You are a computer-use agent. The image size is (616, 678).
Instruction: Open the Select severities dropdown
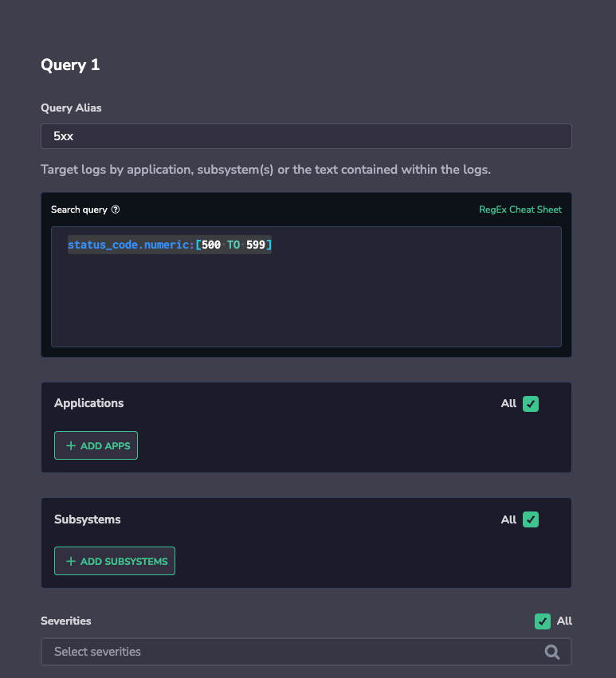(306, 652)
